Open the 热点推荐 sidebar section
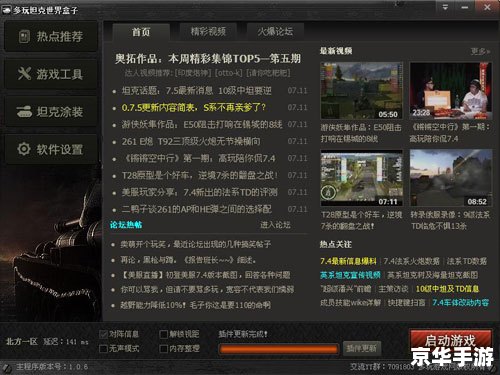The height and width of the screenshot is (375, 500). [51, 36]
